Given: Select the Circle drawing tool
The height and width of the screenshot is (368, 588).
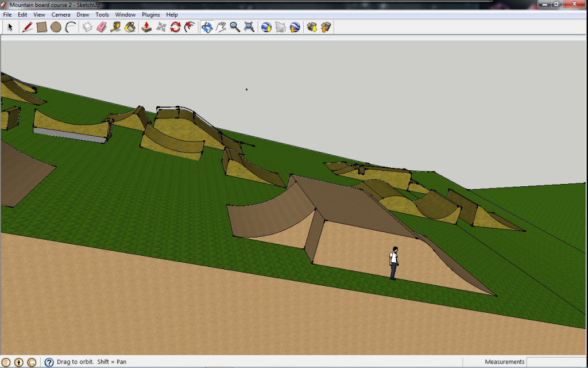Looking at the screenshot, I should tap(56, 27).
